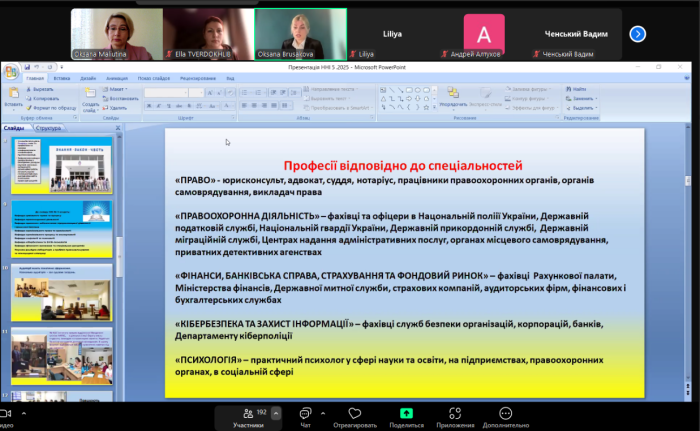Open the Zoom Participants (Участники) panel

pyautogui.click(x=247, y=415)
